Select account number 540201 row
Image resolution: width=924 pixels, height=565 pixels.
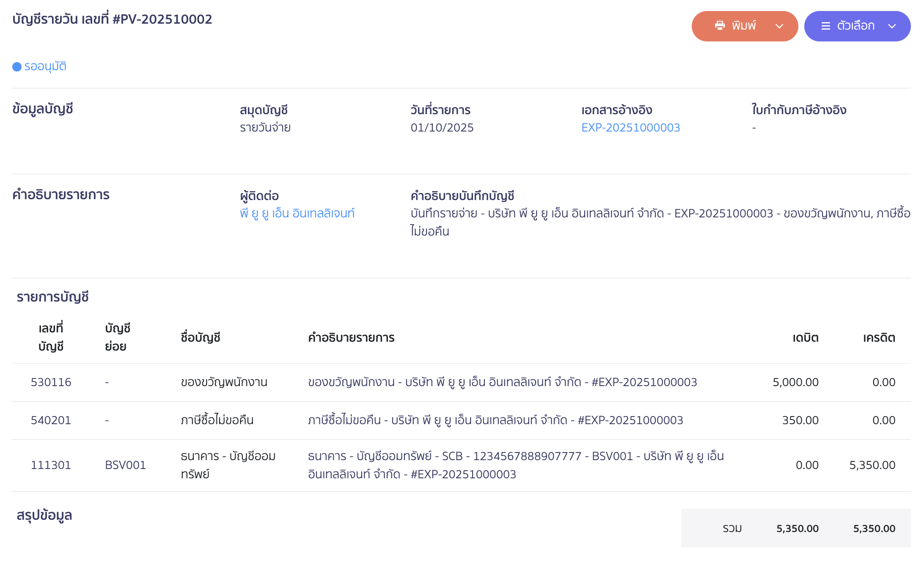point(51,420)
